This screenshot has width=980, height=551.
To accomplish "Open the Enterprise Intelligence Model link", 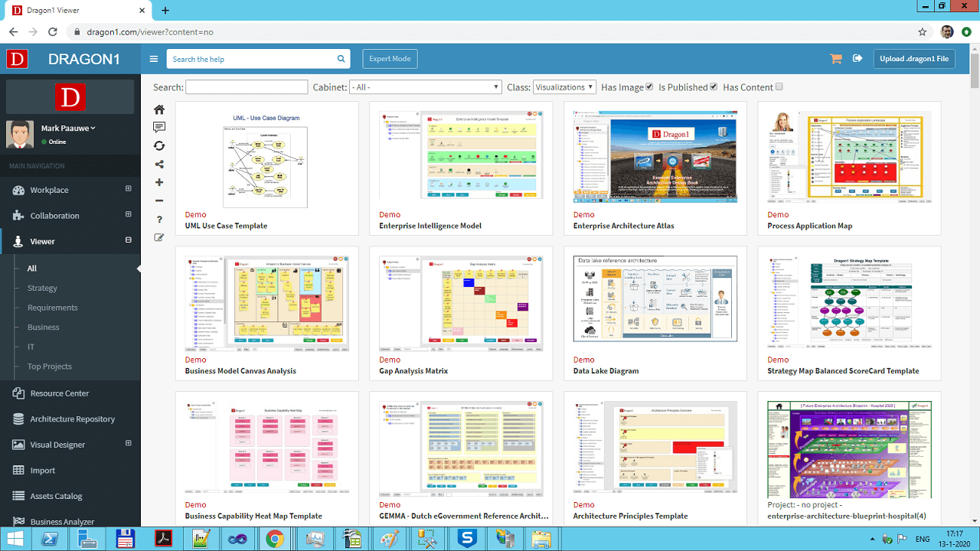I will [x=430, y=226].
